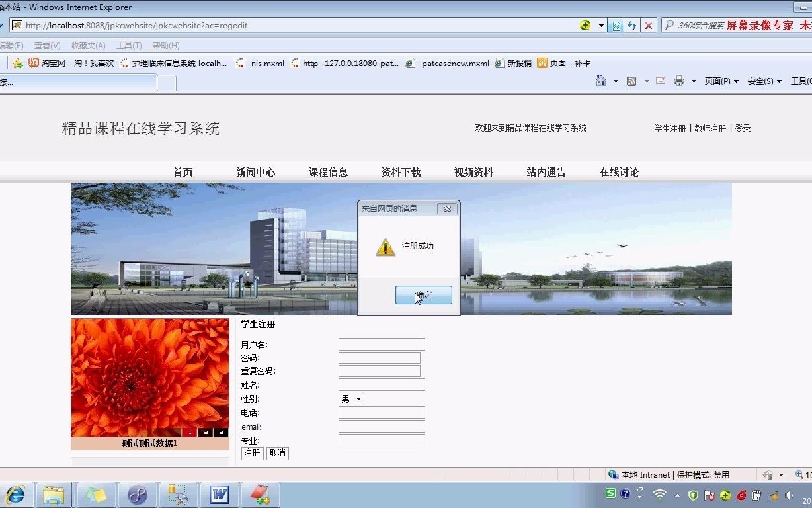Switch to the 新闻中心 navigation tab
The height and width of the screenshot is (508, 812).
255,171
